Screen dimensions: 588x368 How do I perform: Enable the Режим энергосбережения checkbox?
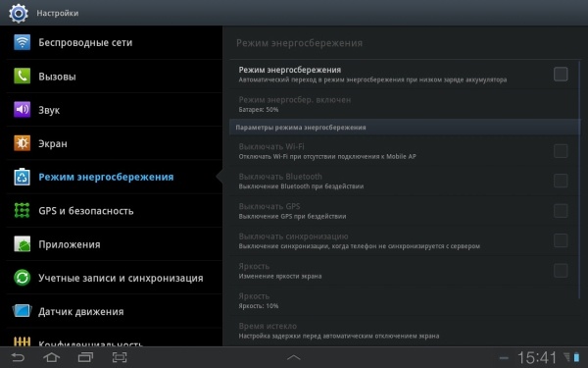coord(561,74)
